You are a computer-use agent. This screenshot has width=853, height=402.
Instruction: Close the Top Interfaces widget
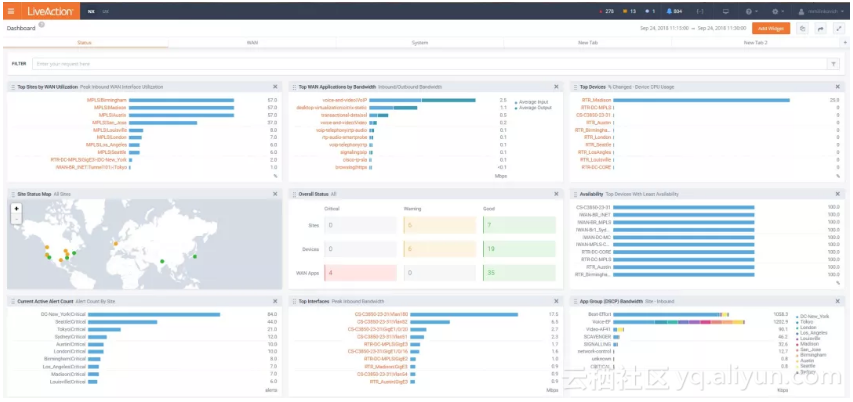(x=556, y=301)
